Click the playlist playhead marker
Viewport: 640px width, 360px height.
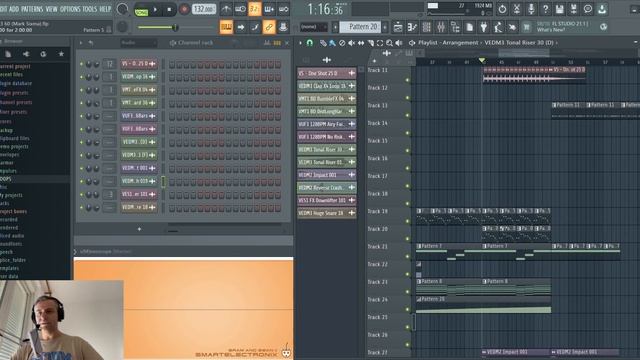point(482,61)
